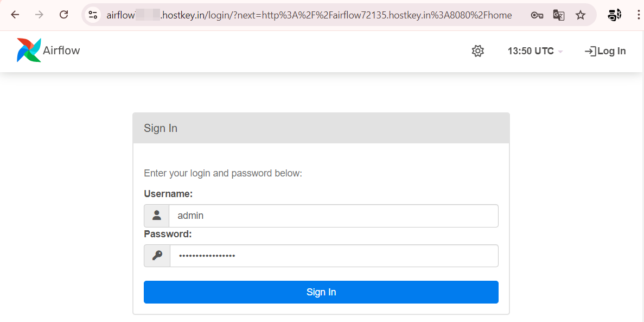Click the Airflow brand name text
644x322 pixels.
(x=61, y=50)
